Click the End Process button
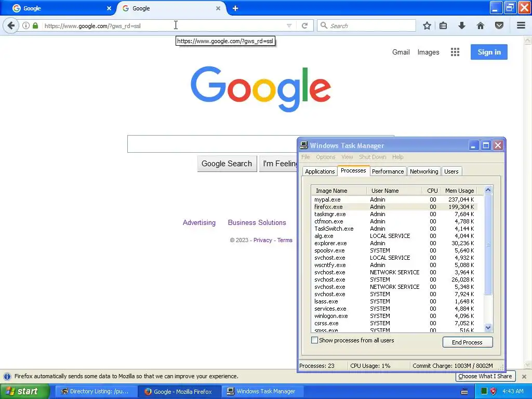Viewport: 532px width, 399px height. pyautogui.click(x=467, y=342)
